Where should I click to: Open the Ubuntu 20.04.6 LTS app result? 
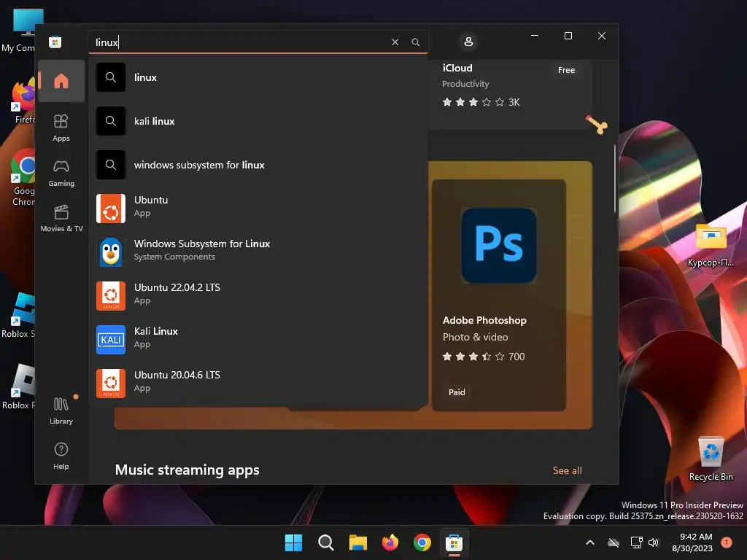pyautogui.click(x=258, y=384)
